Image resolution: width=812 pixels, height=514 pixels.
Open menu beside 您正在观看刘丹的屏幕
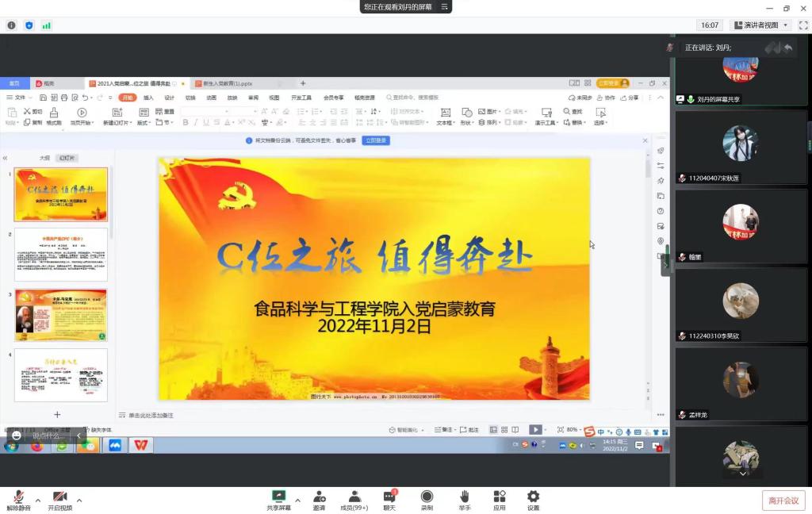click(444, 6)
